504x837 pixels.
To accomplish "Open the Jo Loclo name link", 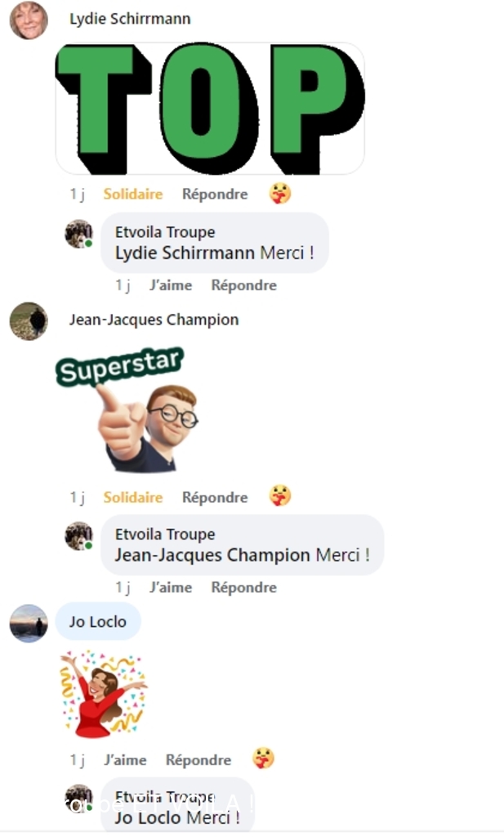I will pos(97,622).
